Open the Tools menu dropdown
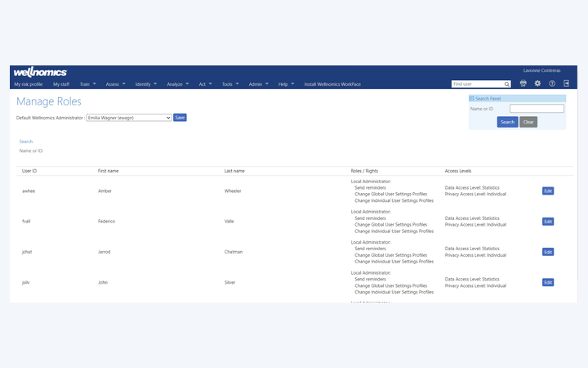 tap(230, 84)
